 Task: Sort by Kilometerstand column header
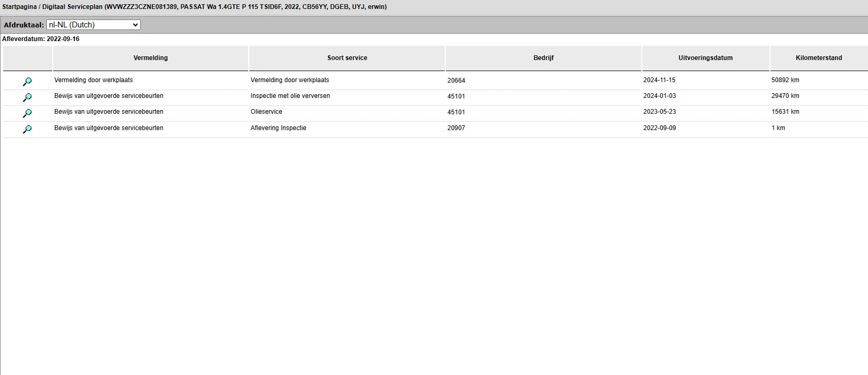click(818, 58)
